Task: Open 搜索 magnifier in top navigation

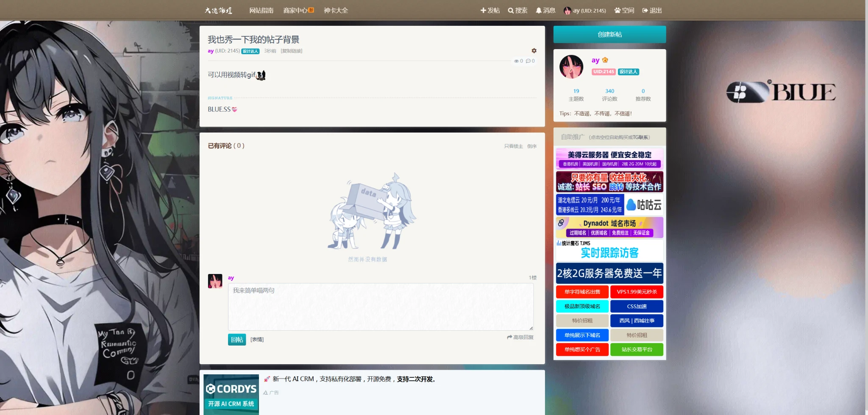Action: click(x=511, y=11)
